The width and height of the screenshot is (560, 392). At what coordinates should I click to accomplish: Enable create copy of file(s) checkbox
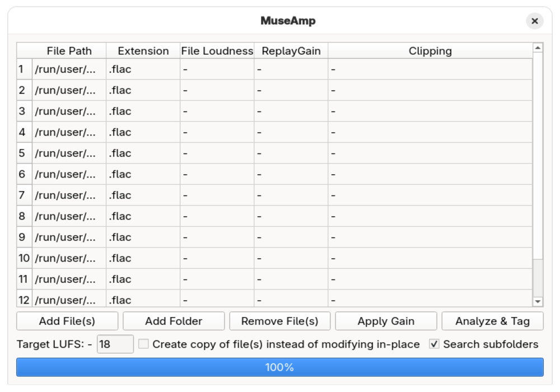[x=143, y=344]
